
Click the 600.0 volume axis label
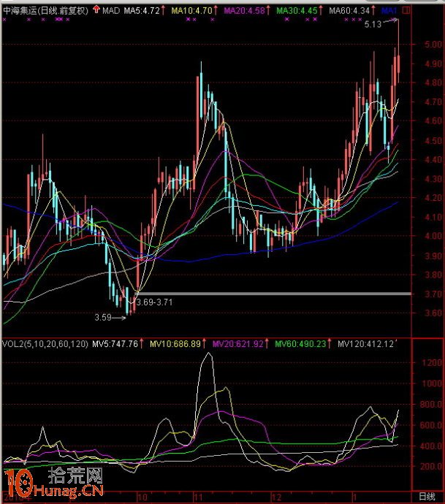point(431,425)
